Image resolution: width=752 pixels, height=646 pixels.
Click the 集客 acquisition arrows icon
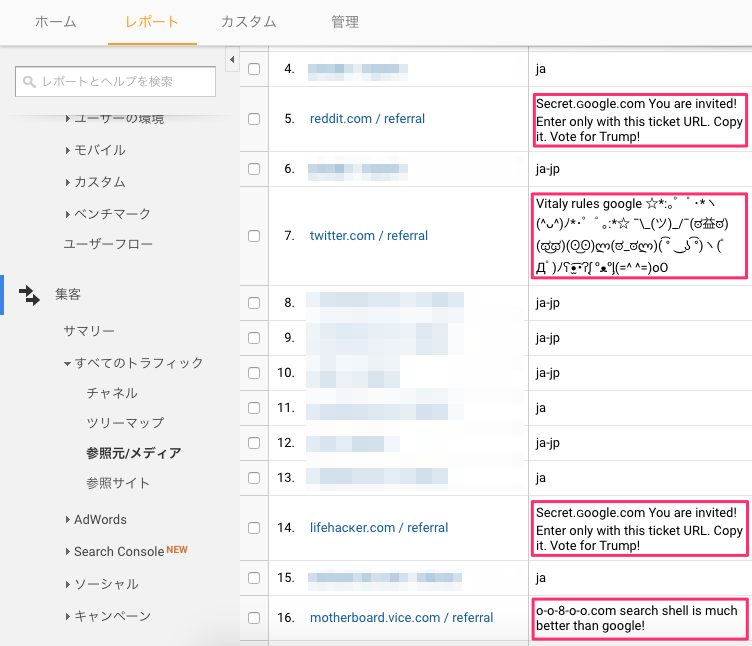[29, 295]
